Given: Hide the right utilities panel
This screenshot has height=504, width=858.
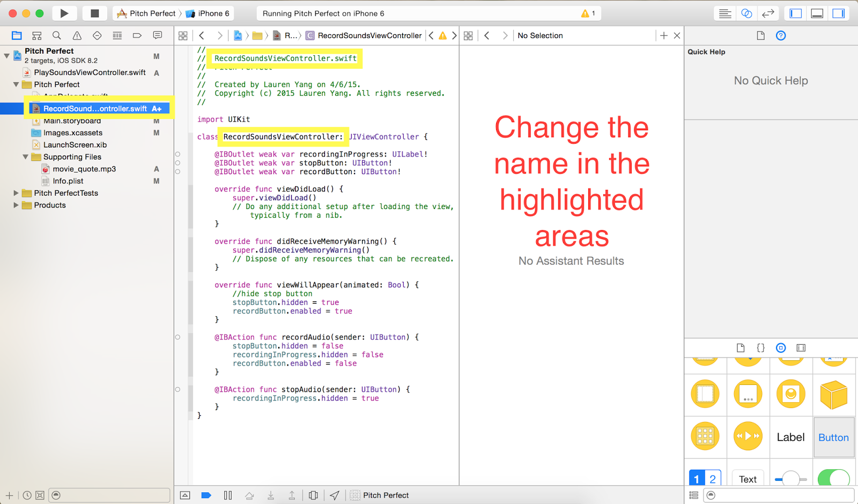Looking at the screenshot, I should point(838,13).
